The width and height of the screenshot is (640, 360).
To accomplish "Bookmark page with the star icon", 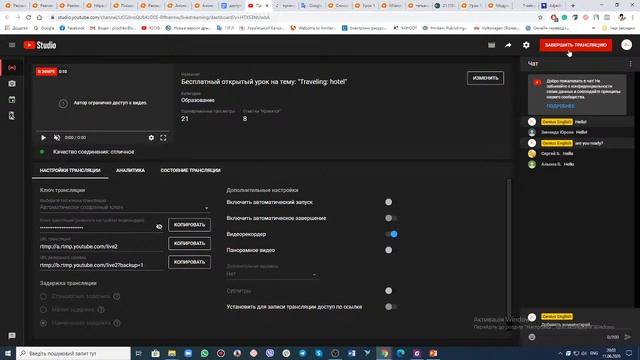I will [x=540, y=18].
